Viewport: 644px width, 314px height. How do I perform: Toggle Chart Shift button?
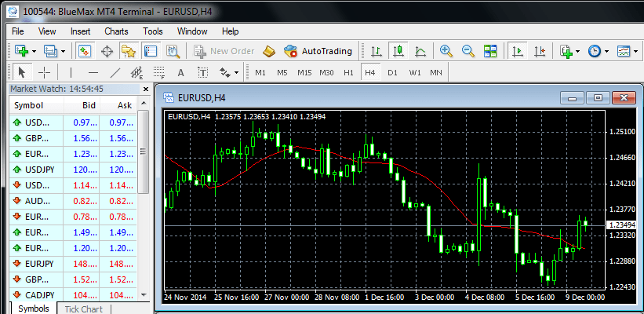pos(540,51)
